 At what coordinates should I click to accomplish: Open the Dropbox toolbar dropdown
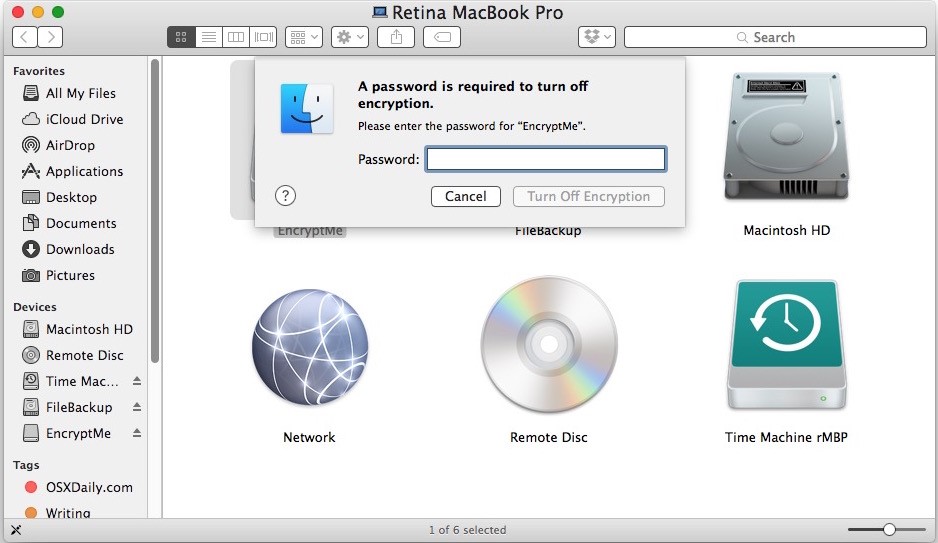click(596, 37)
